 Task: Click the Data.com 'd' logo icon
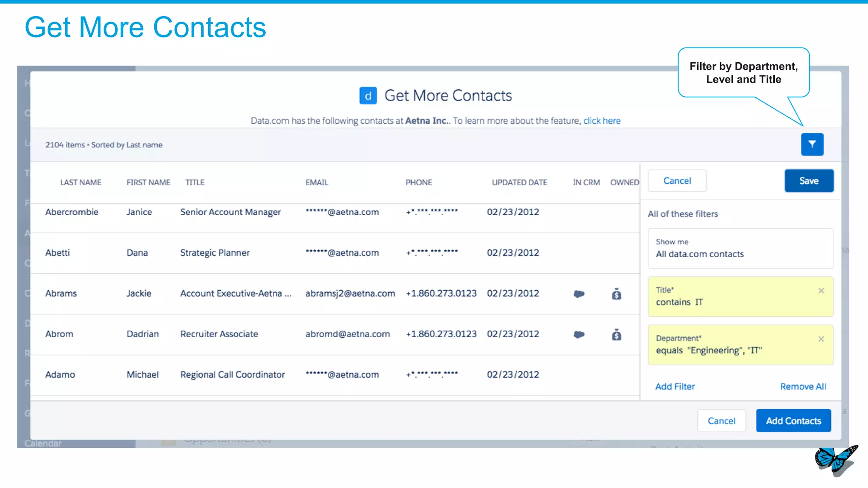pos(368,96)
